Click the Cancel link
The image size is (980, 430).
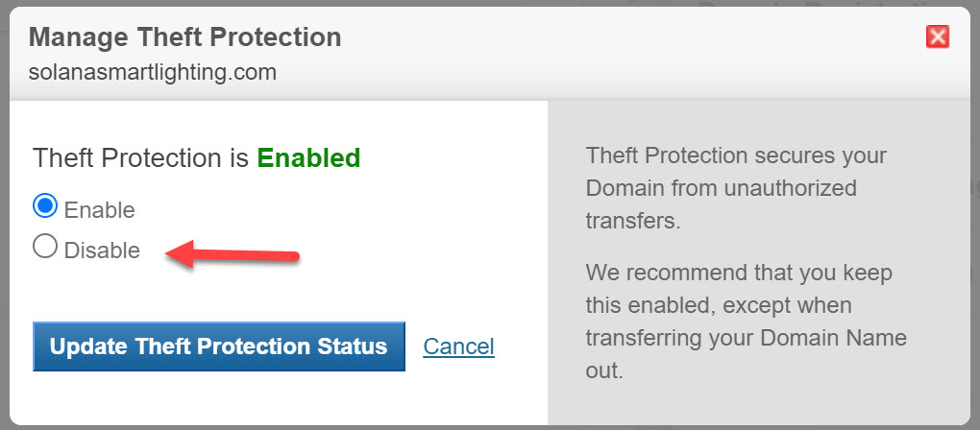458,346
